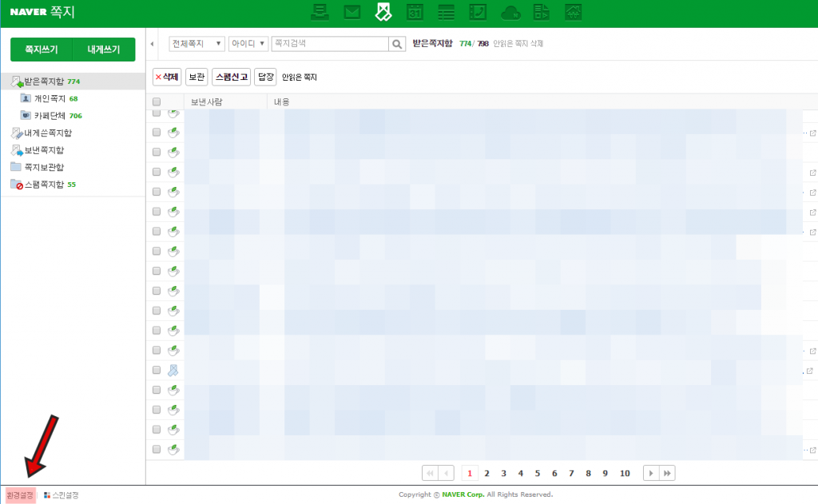Focus the 쪽지검색 search field
818x504 pixels.
pyautogui.click(x=330, y=44)
